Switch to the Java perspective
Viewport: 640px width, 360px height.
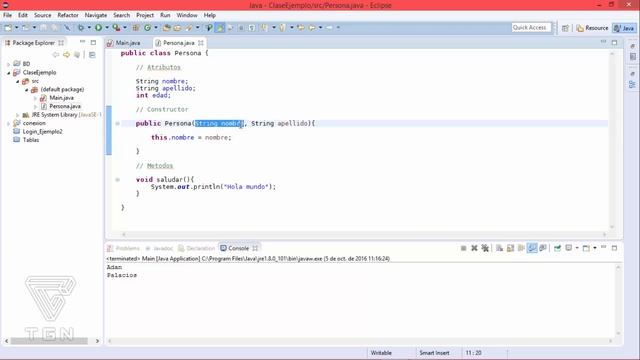coord(624,28)
